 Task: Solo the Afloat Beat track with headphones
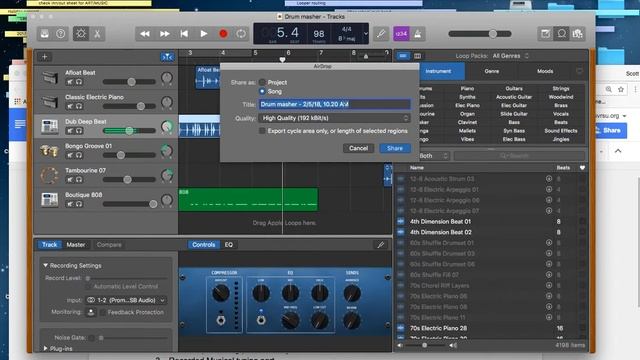[79, 82]
